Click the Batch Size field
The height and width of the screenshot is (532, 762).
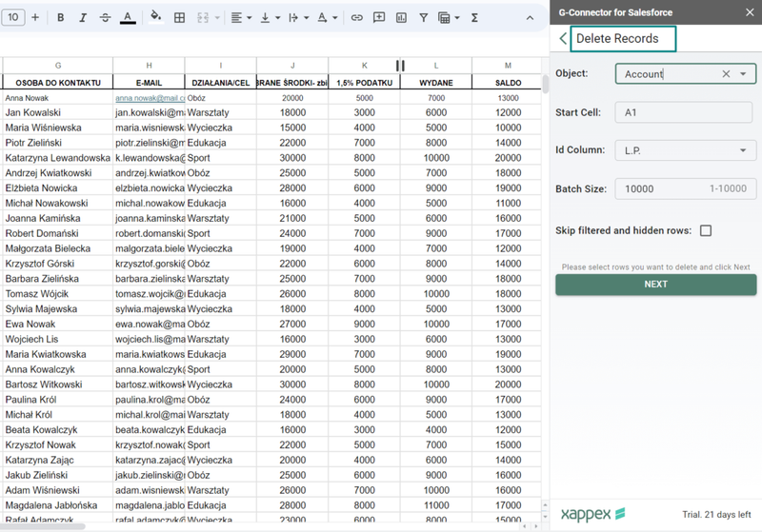[x=686, y=188]
